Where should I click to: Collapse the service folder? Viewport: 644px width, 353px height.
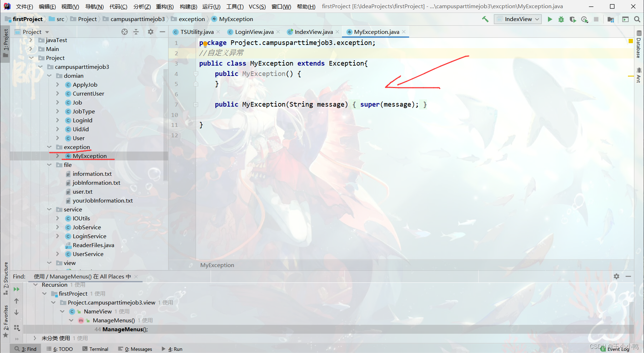[49, 209]
